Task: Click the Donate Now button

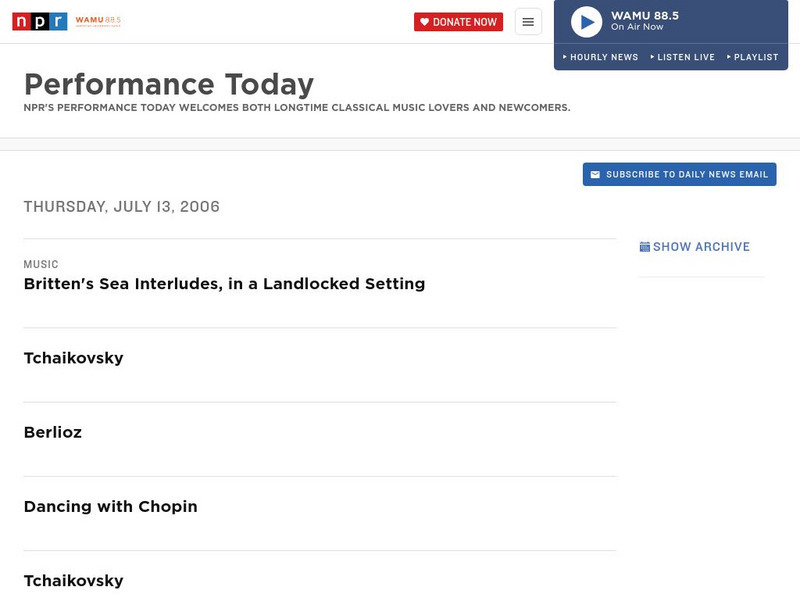Action: [459, 21]
